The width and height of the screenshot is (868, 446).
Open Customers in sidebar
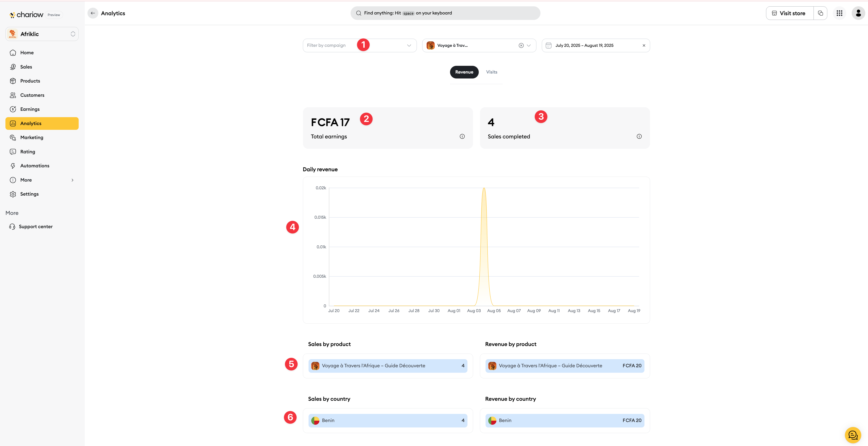click(x=42, y=95)
